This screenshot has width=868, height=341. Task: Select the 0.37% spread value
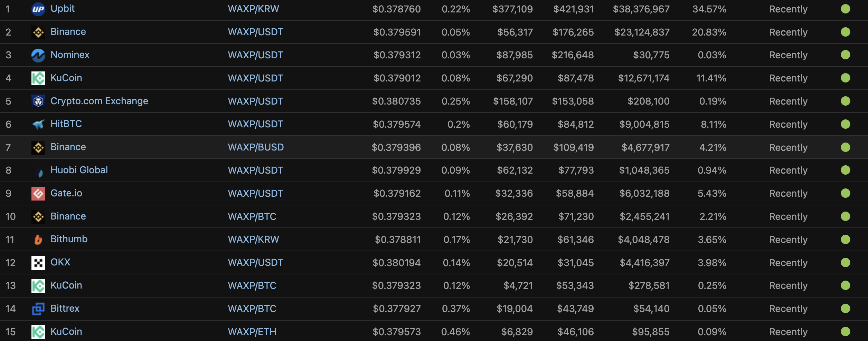click(456, 309)
